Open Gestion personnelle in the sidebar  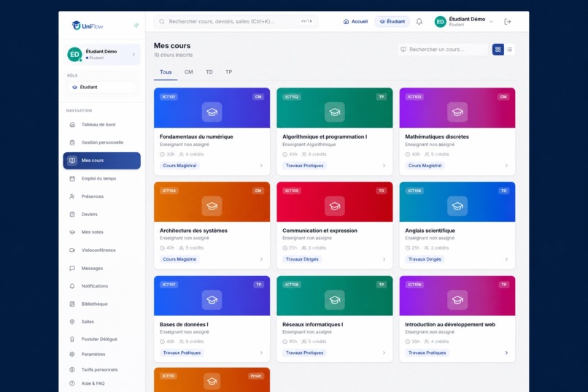(101, 142)
